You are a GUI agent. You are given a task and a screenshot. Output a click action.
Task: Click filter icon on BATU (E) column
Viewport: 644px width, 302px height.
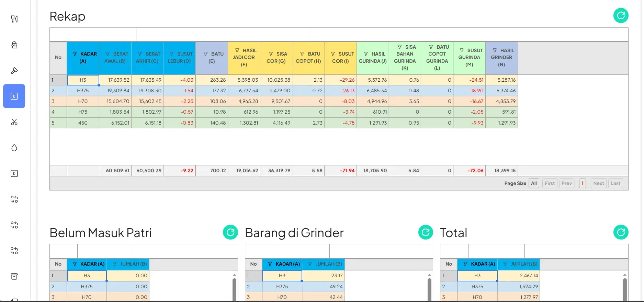[205, 54]
